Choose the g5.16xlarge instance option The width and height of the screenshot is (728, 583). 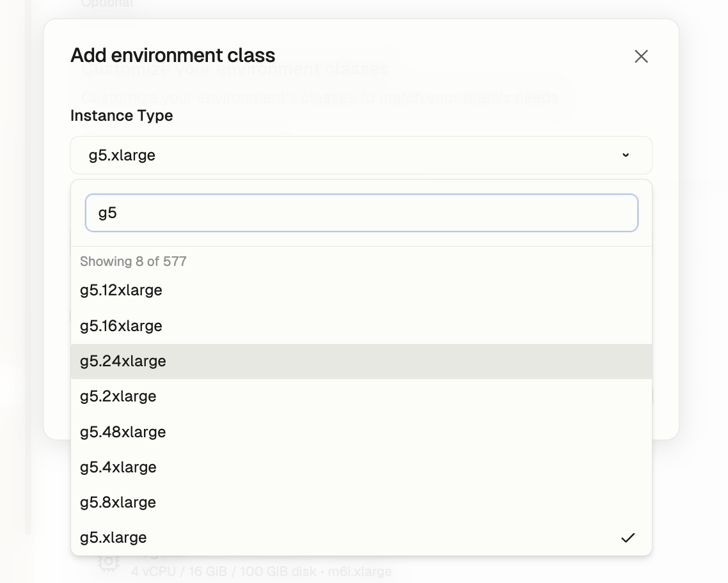[x=361, y=326]
